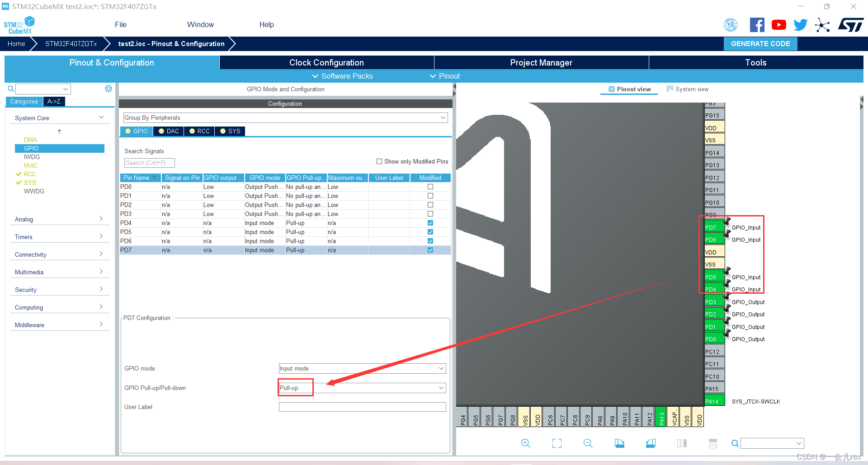Open the categories settings gear
The width and height of the screenshot is (868, 465).
108,89
